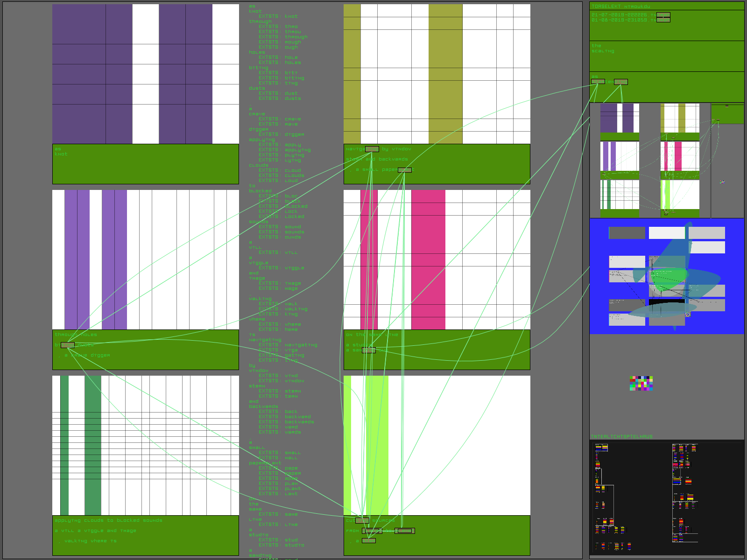747x560 pixels.
Task: Click highlighted 'plant' in 'a small paperplant'
Action: 405,170
